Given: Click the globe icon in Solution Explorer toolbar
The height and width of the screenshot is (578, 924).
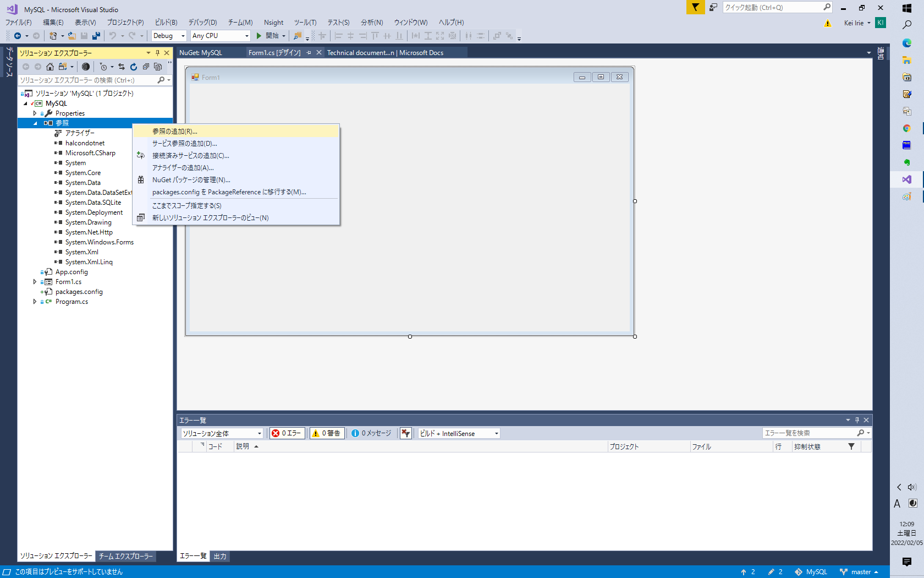Looking at the screenshot, I should coord(86,67).
